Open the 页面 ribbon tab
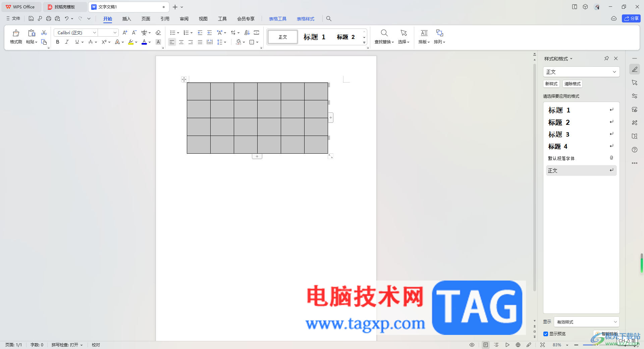Image resolution: width=644 pixels, height=349 pixels. 146,19
